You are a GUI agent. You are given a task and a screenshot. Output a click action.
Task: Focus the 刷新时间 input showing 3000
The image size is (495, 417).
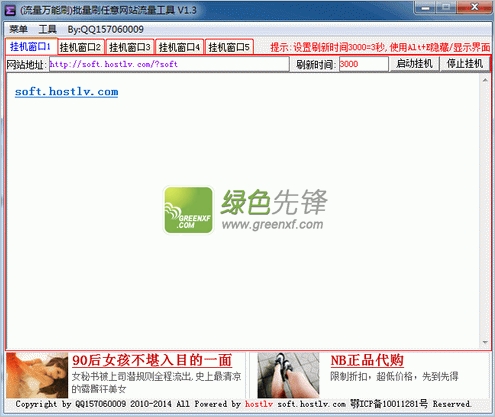[364, 64]
